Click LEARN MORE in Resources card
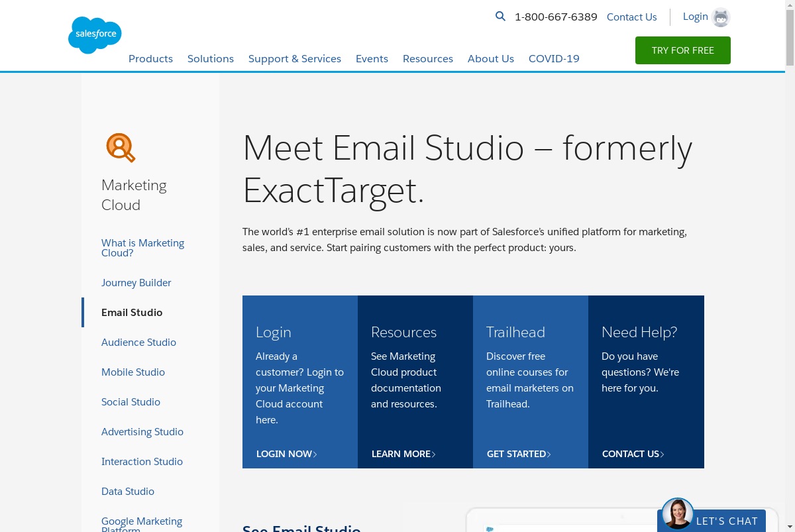The image size is (795, 532). (403, 454)
